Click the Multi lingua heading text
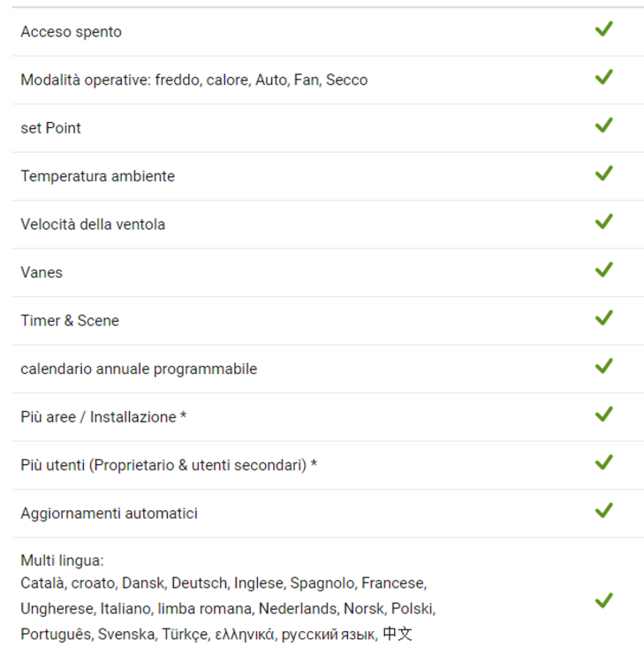Image resolution: width=644 pixels, height=663 pixels. pyautogui.click(x=62, y=560)
